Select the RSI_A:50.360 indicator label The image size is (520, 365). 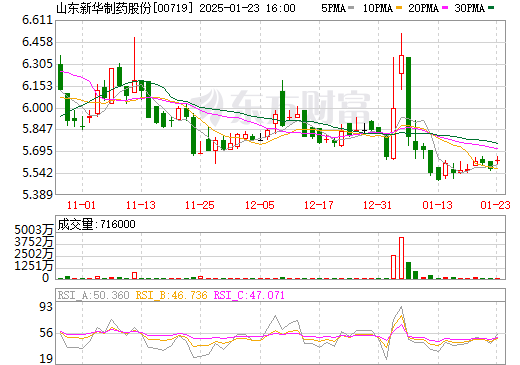(93, 295)
